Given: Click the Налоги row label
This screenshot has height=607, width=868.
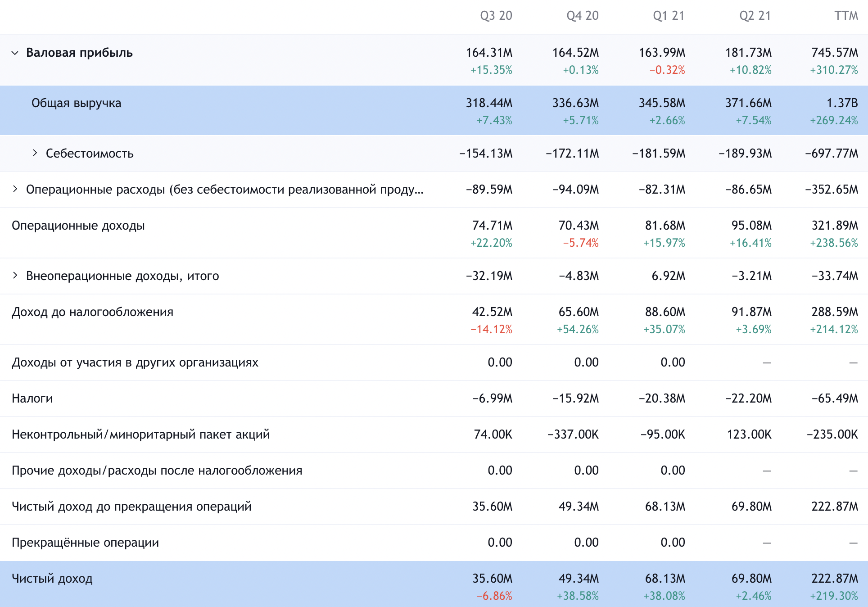Looking at the screenshot, I should pos(32,399).
